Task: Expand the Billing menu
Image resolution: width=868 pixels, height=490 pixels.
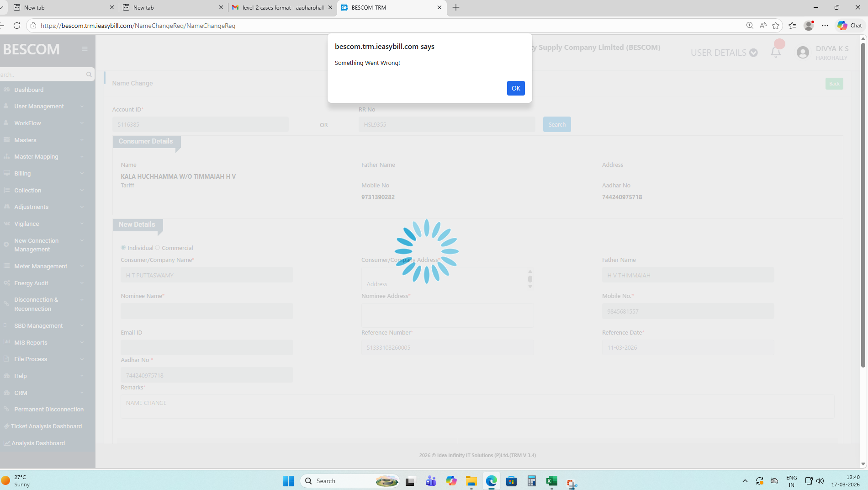Action: point(43,173)
